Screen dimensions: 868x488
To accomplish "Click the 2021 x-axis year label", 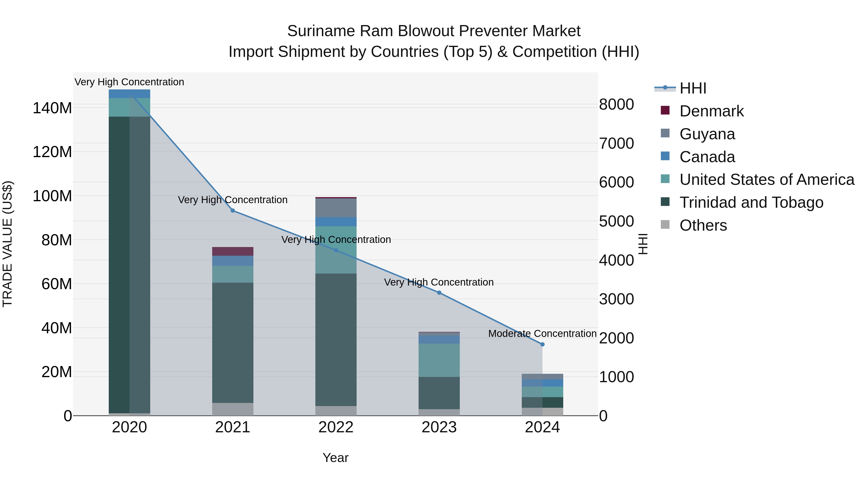I will click(x=232, y=427).
